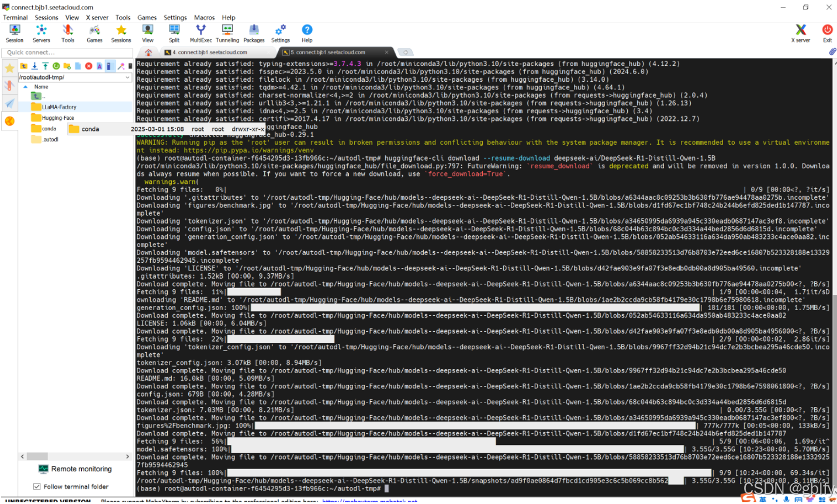Open the View menu
The image size is (837, 504).
[x=72, y=18]
